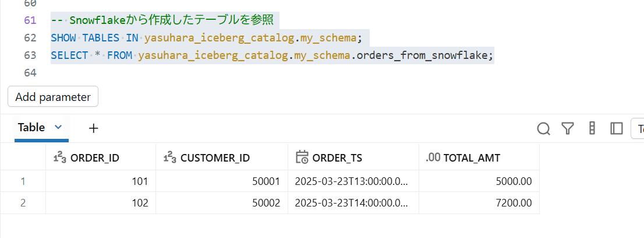Select row number 1 in results
The width and height of the screenshot is (644, 238).
click(23, 181)
